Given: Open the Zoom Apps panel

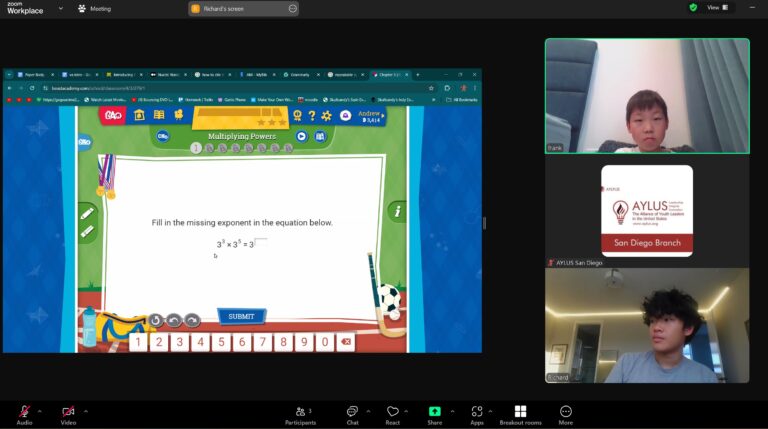Looking at the screenshot, I should (x=477, y=415).
